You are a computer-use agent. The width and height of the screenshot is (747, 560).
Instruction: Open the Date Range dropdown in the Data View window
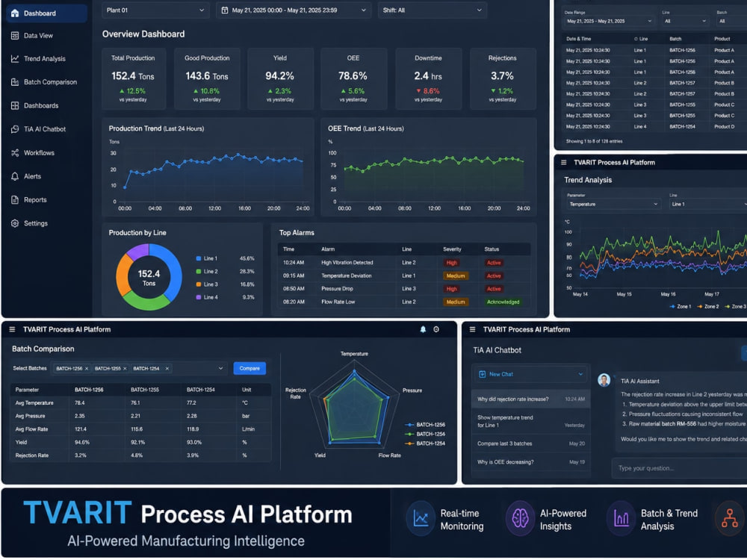pos(609,21)
